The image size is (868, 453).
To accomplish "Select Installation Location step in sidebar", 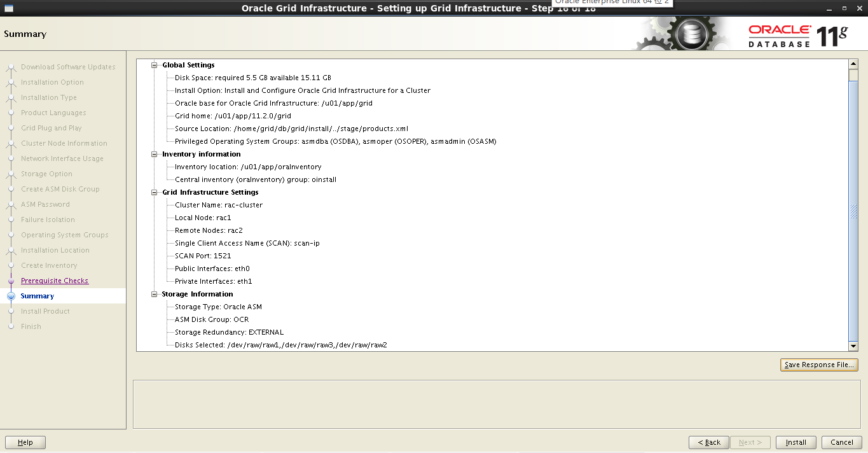I will [x=55, y=250].
